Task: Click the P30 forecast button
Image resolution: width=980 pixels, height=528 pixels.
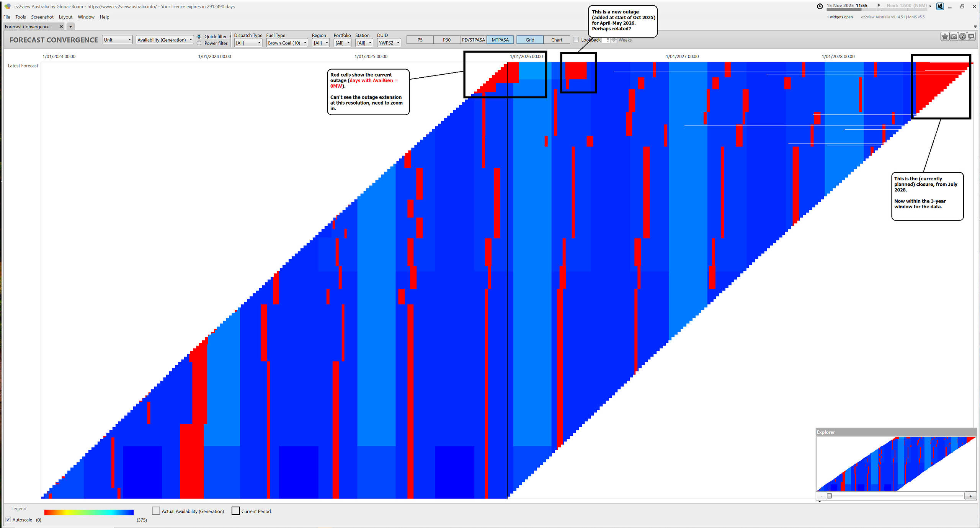Action: tap(446, 40)
